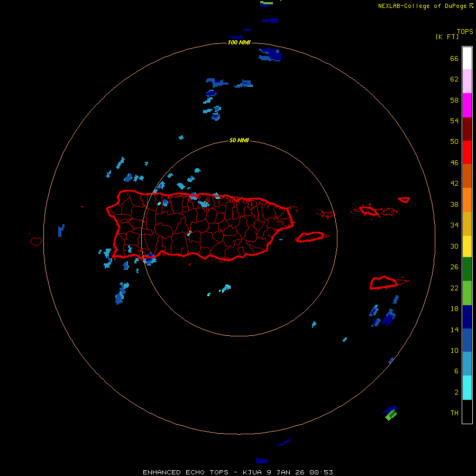
Task: Click the legend value 14
Action: (x=454, y=329)
